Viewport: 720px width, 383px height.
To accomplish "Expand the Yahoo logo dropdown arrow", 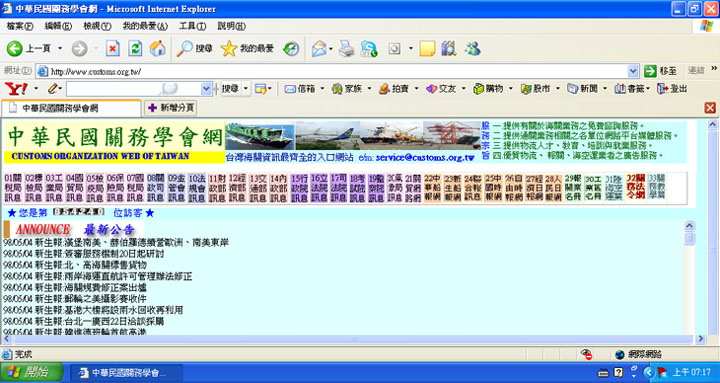I will 36,89.
